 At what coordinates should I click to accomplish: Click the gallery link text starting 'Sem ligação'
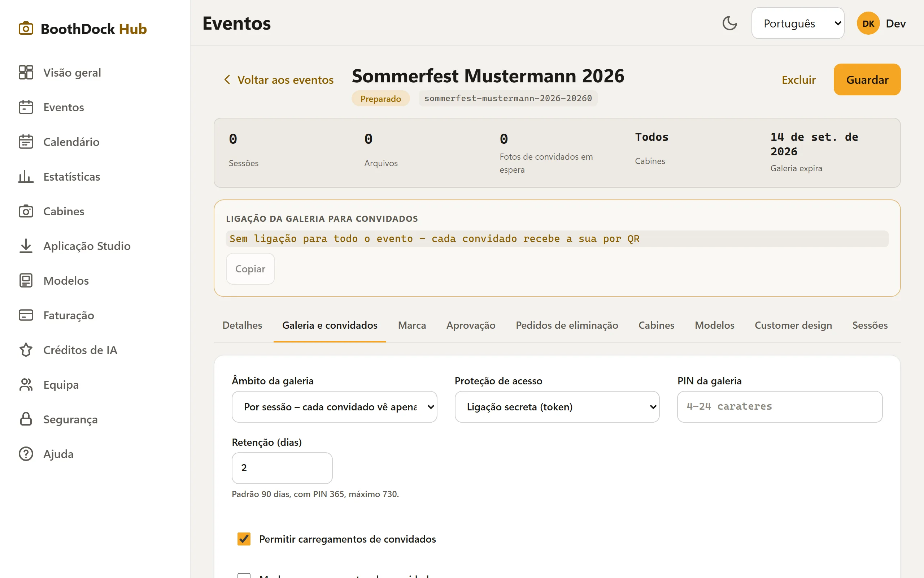pyautogui.click(x=434, y=238)
